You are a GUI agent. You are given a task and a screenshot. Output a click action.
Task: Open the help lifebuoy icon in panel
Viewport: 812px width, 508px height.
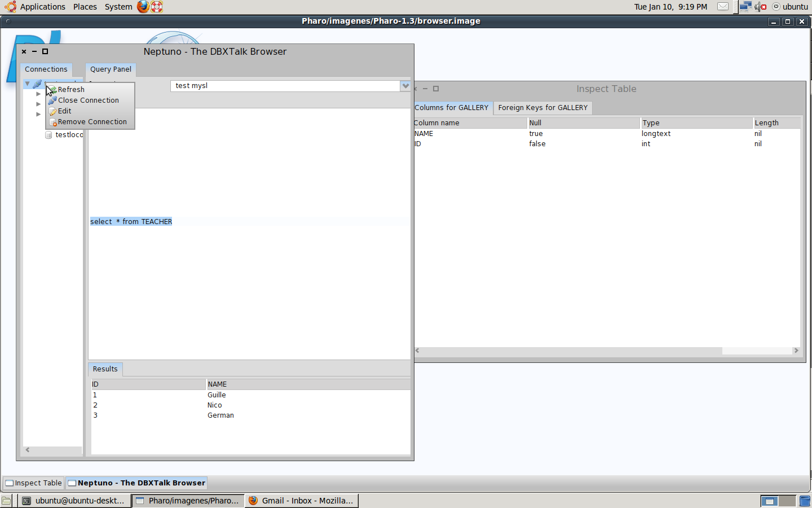pyautogui.click(x=157, y=7)
